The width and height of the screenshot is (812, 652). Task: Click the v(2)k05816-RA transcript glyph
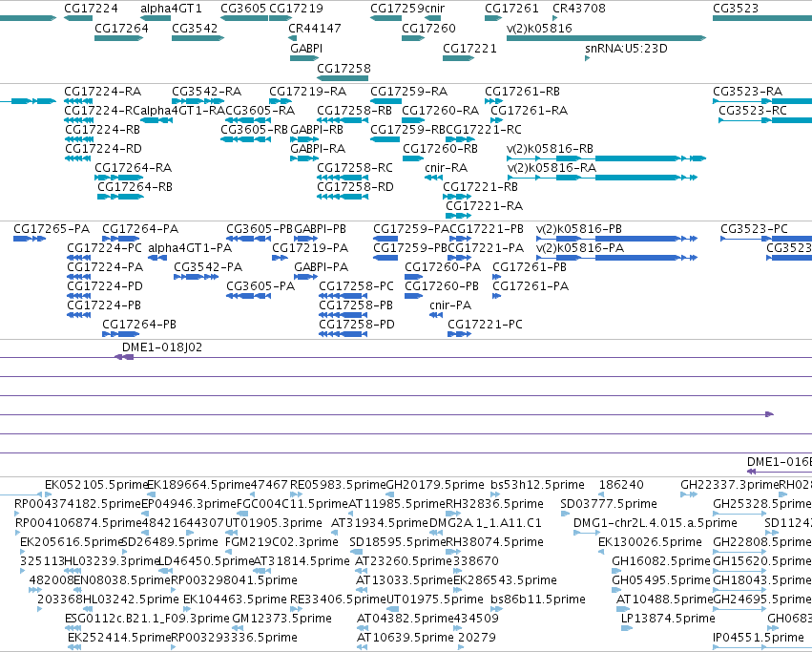tap(602, 178)
